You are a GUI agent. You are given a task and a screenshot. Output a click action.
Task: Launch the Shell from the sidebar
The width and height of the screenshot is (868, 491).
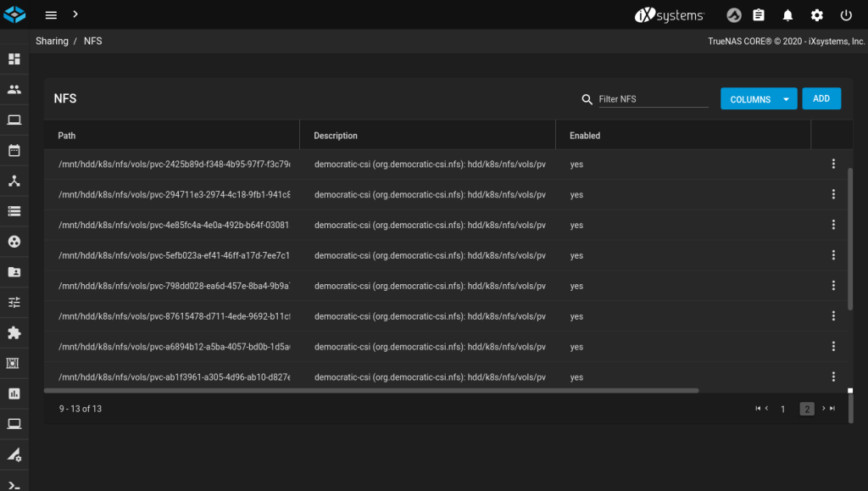pyautogui.click(x=14, y=484)
